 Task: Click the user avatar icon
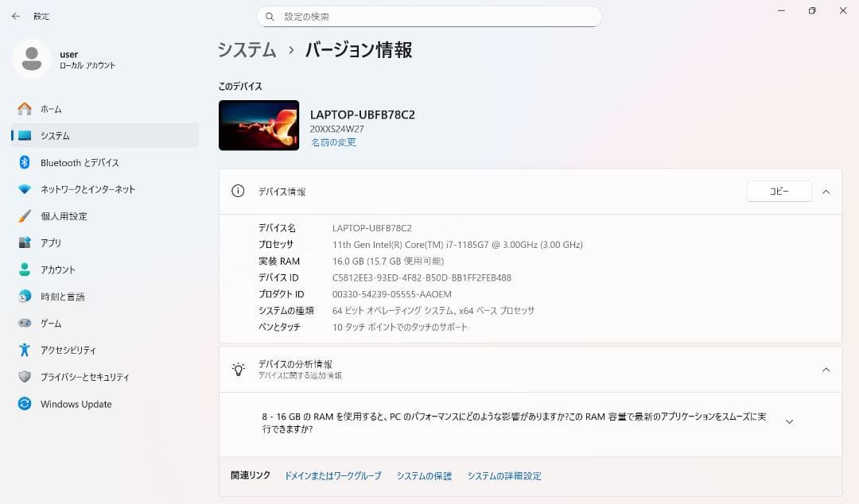tap(32, 59)
